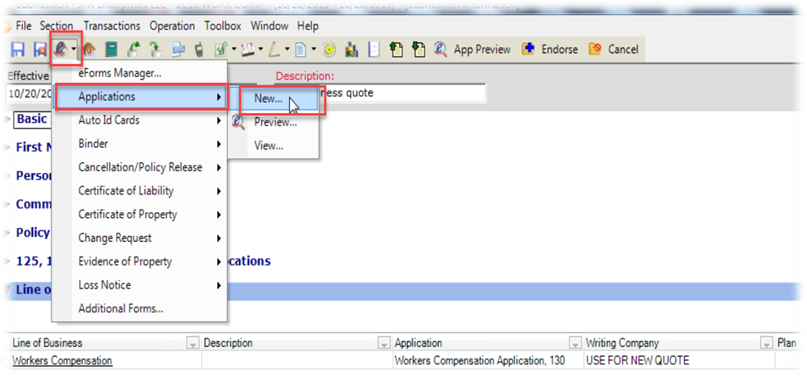Open the eForms icon in toolbar

(61, 49)
